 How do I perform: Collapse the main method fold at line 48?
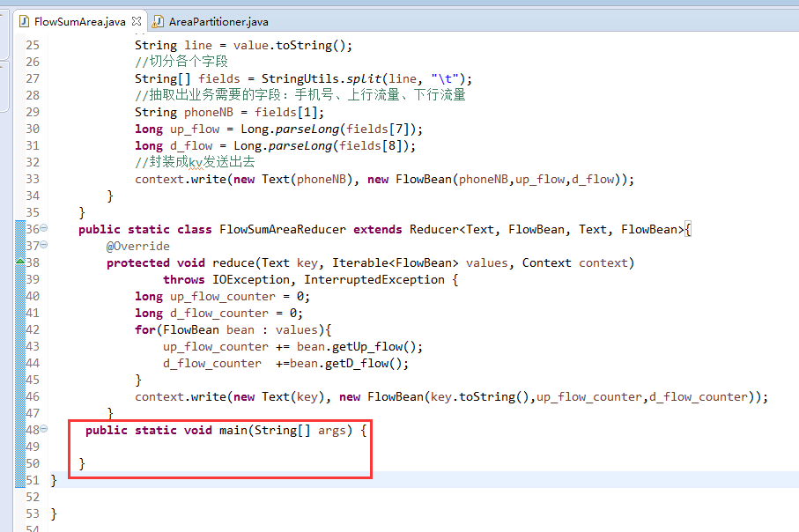[x=44, y=429]
